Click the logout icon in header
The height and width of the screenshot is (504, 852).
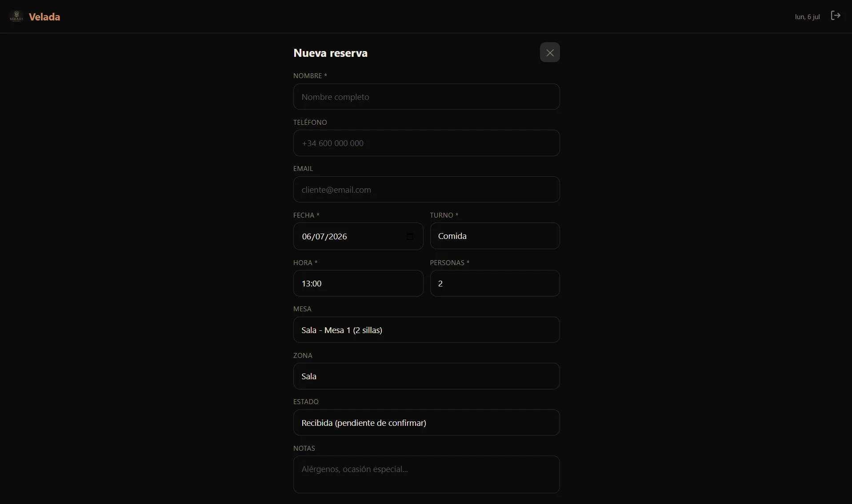pos(836,16)
